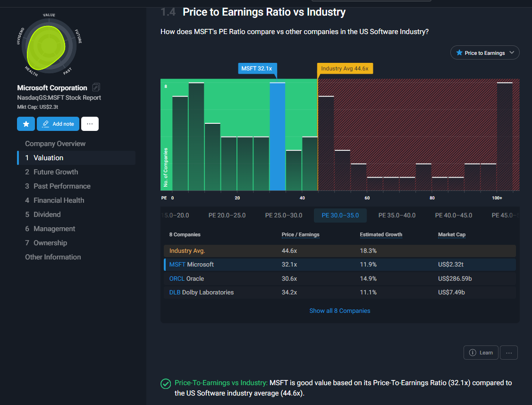Click the Industry Avg. table row
This screenshot has width=532, height=405.
point(339,251)
